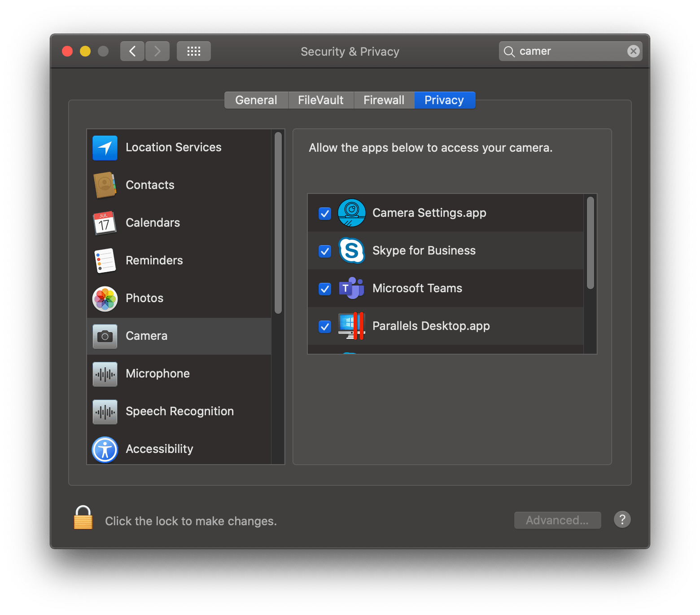Open Accessibility via the blue figure icon
Screen dimensions: 700x615
click(105, 449)
